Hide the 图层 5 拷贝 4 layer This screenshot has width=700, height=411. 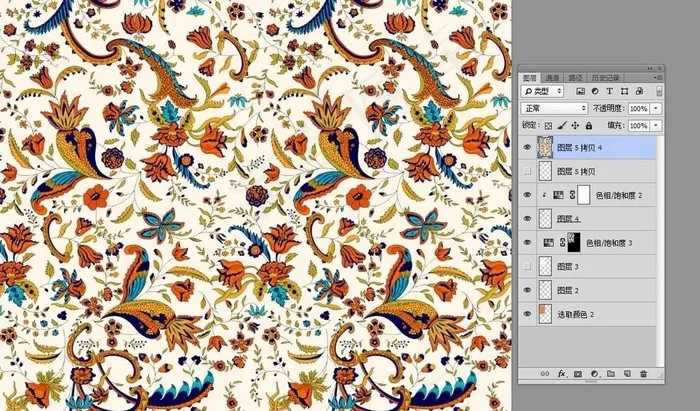pyautogui.click(x=526, y=147)
